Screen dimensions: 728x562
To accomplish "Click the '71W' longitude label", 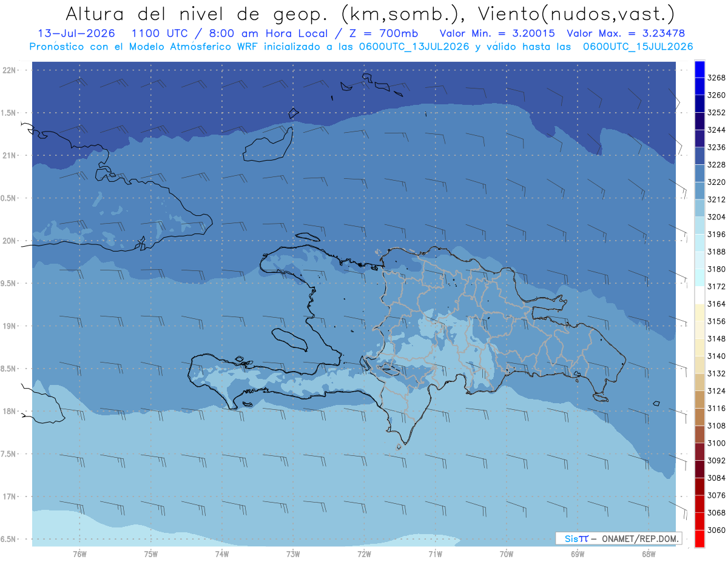I will pos(435,554).
